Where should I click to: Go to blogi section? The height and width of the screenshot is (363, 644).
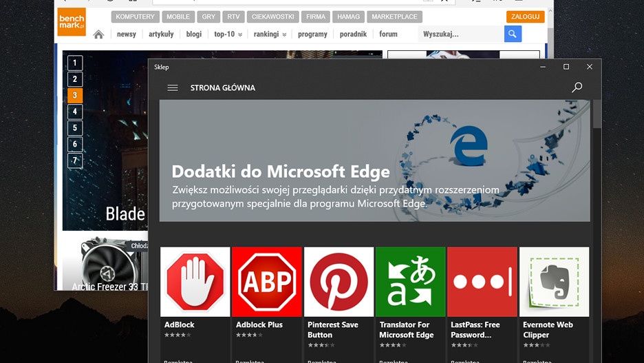194,34
